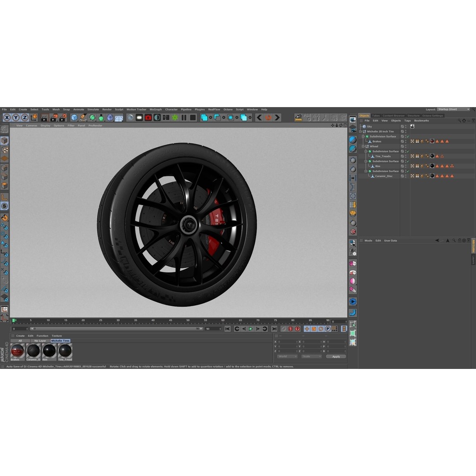476x476 pixels.
Task: Add a Cube primitive object
Action: click(74, 118)
